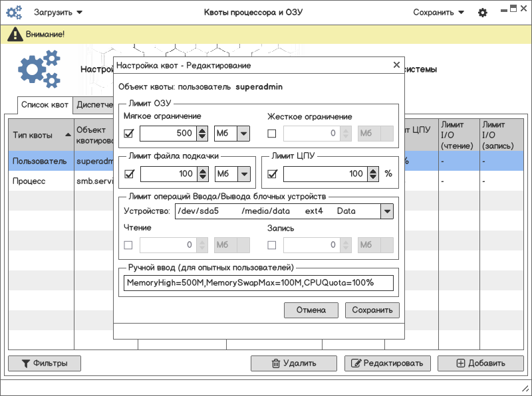Click the Edit pencil button
Viewport: 532px width, 396px height.
click(x=387, y=363)
